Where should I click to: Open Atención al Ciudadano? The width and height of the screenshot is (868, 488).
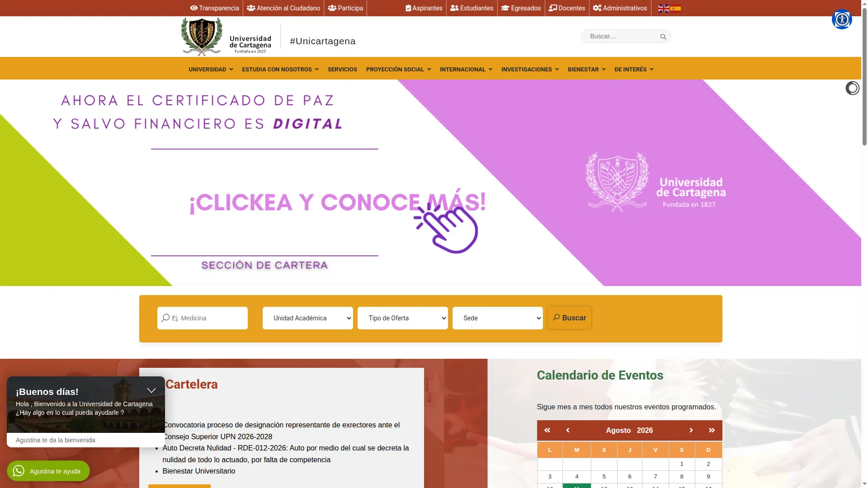(283, 8)
